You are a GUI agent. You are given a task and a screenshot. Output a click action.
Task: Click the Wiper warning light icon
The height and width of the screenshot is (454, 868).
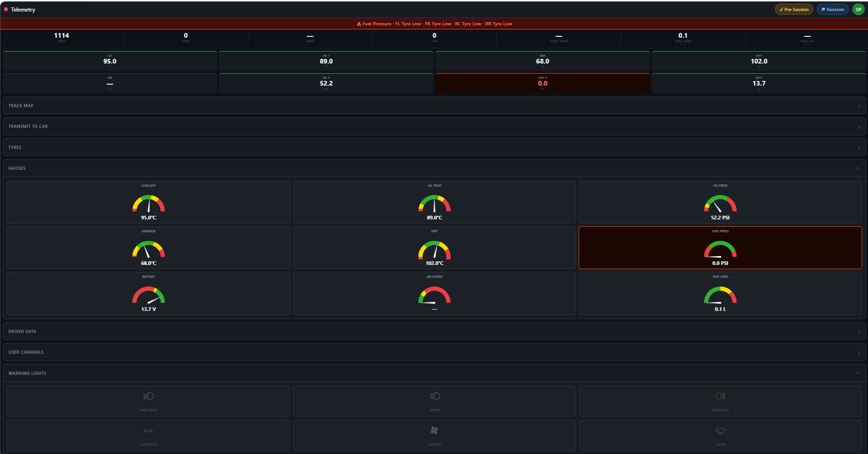coord(720,431)
